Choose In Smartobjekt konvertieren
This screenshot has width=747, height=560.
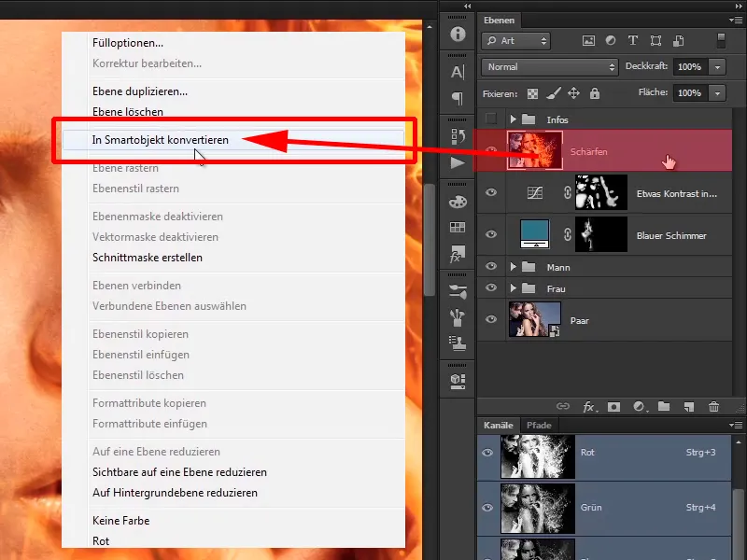[x=233, y=139]
